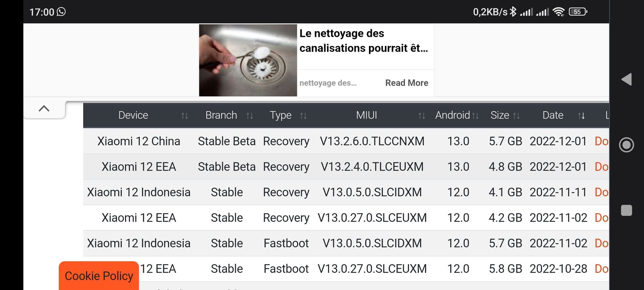Image resolution: width=644 pixels, height=290 pixels.
Task: Download Xiaomi 12 EEA V13.2.4.0.TLCEUXM ROM
Action: [x=601, y=167]
